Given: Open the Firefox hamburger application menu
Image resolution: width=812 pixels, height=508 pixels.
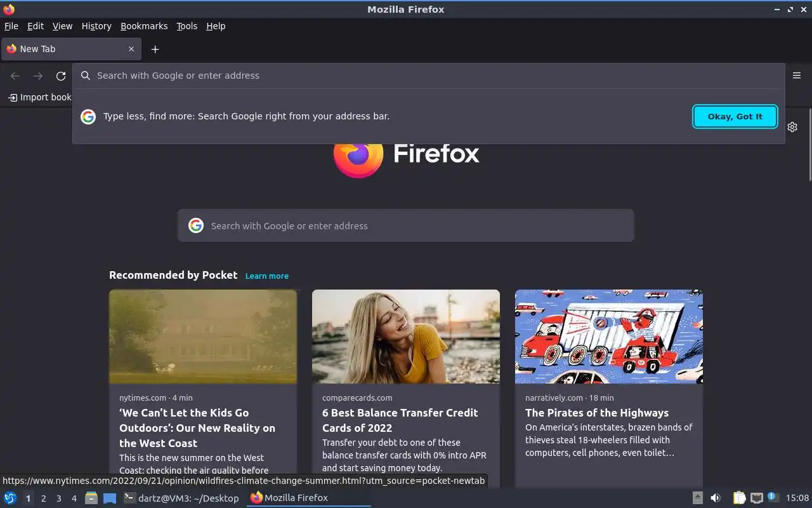Looking at the screenshot, I should click(x=797, y=76).
